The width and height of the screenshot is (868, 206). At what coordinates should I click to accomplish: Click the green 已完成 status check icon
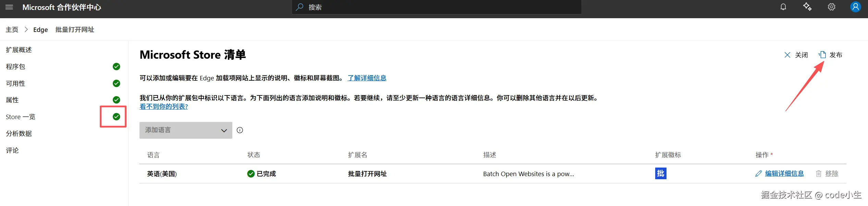click(x=251, y=174)
